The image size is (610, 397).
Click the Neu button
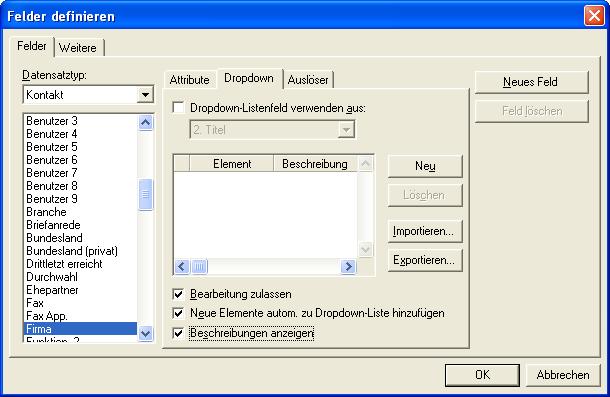[x=425, y=166]
